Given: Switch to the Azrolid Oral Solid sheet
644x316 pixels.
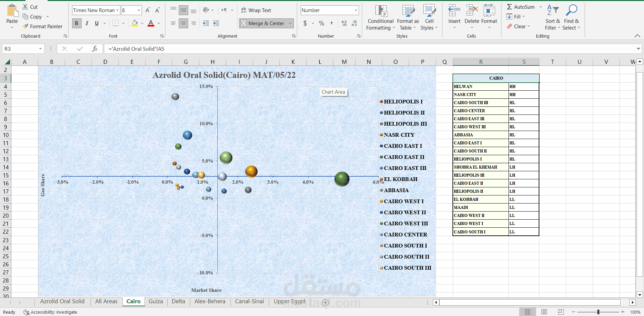Looking at the screenshot, I should coord(62,301).
